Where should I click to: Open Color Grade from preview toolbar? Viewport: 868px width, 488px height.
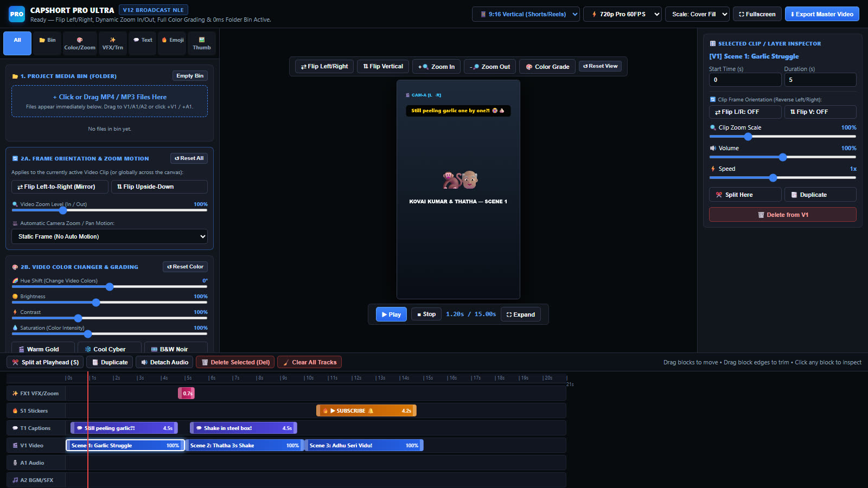coord(547,66)
